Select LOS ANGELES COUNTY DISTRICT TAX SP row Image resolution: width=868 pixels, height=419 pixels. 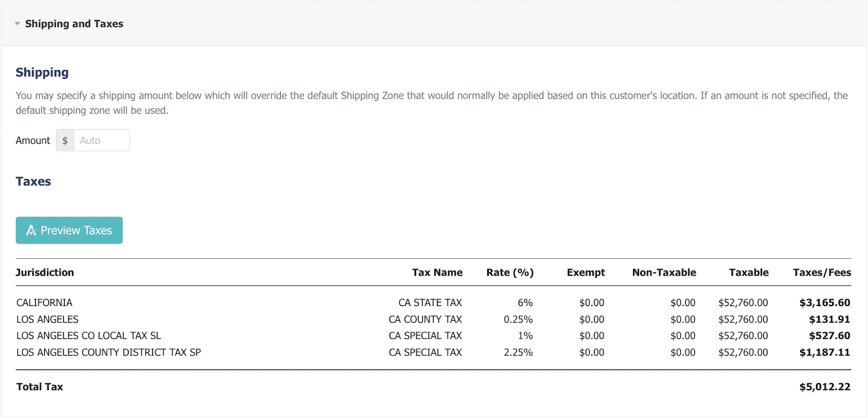tap(108, 353)
